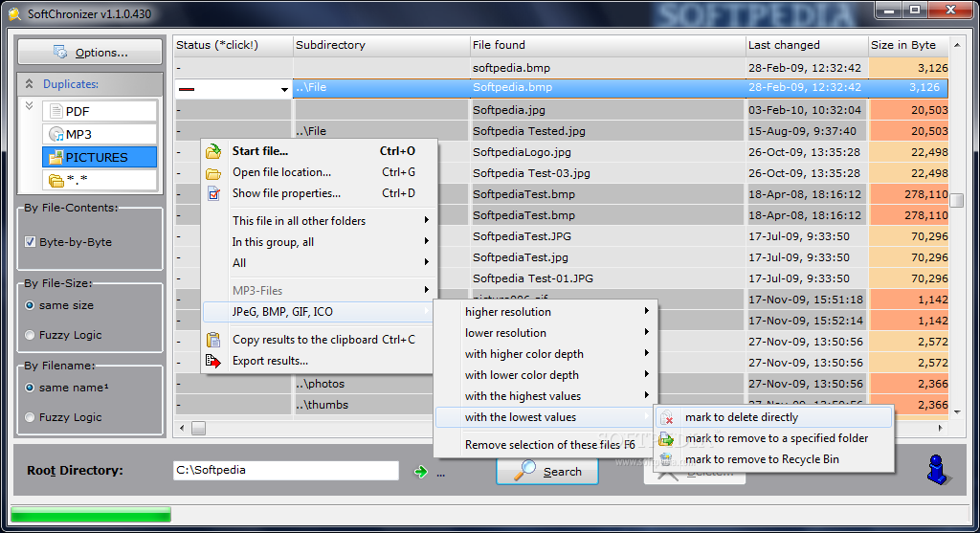Expand the double-chevron below Duplicates
980x533 pixels.
coord(29,105)
